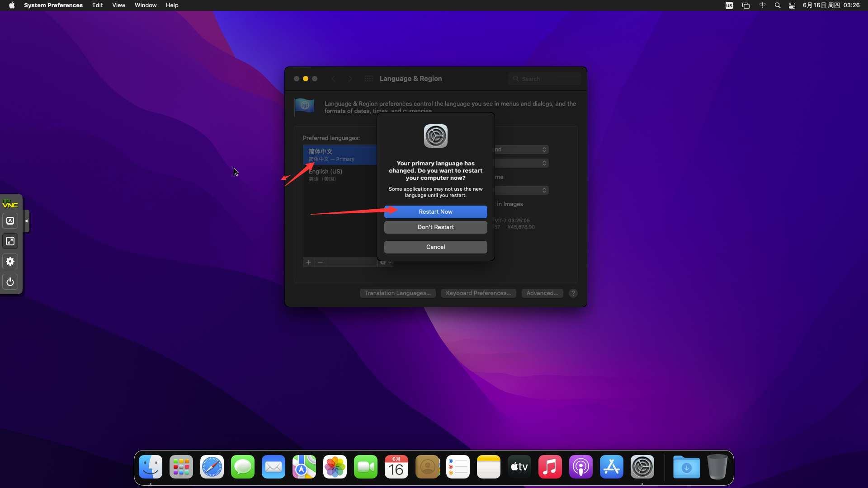
Task: Open FaceTime from the Dock
Action: tap(366, 467)
